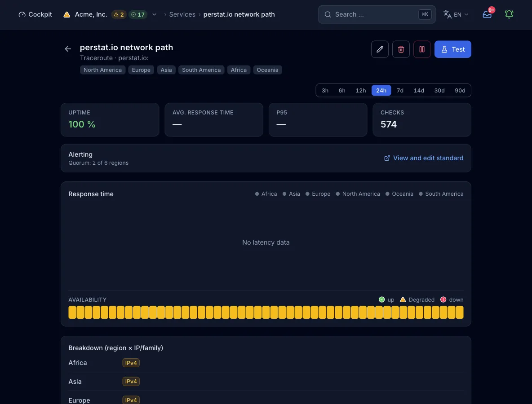
Task: Select the 7d time range
Action: [400, 91]
